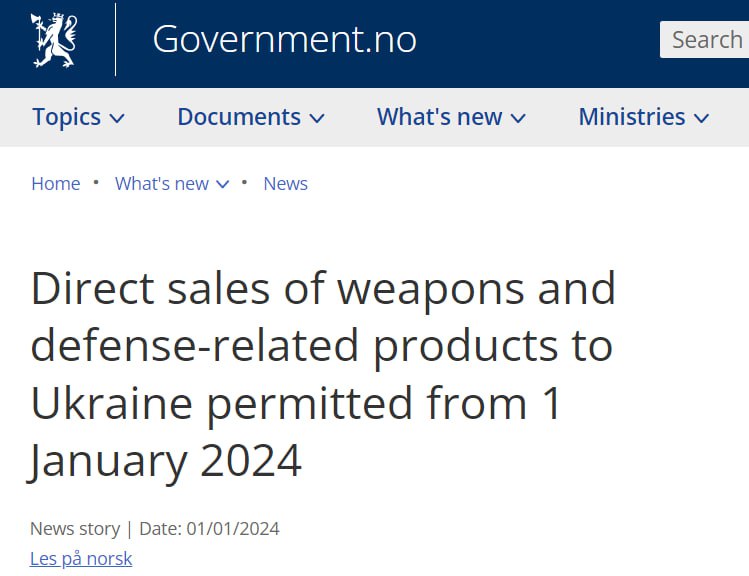Open the Ministries menu
Image resolution: width=749 pixels, height=576 pixels.
click(631, 117)
